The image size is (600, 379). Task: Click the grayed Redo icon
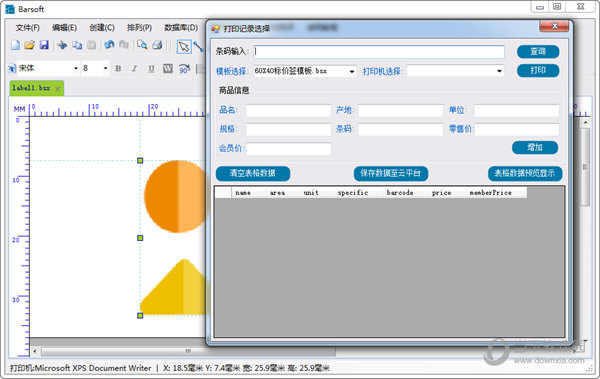(x=124, y=45)
